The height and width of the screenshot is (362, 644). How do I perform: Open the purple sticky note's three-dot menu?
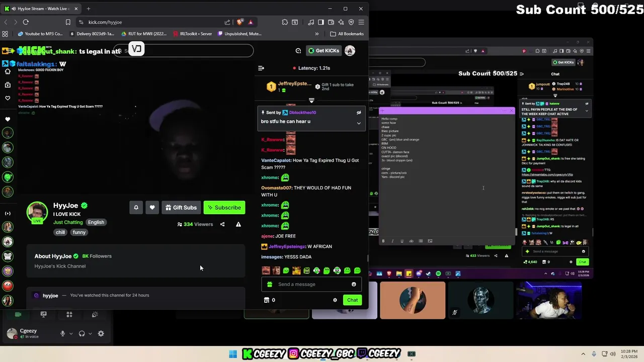pyautogui.click(x=505, y=111)
